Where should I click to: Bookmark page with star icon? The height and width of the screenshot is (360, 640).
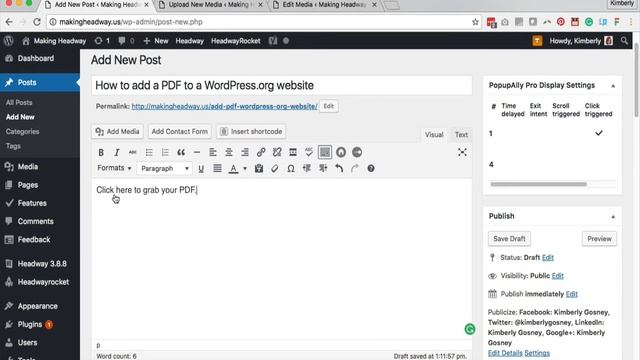click(475, 22)
